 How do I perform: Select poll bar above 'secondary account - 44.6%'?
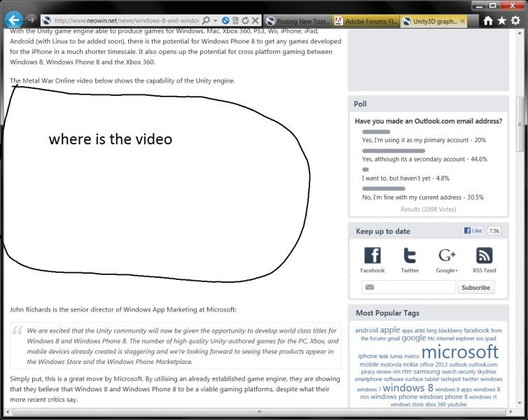click(394, 150)
